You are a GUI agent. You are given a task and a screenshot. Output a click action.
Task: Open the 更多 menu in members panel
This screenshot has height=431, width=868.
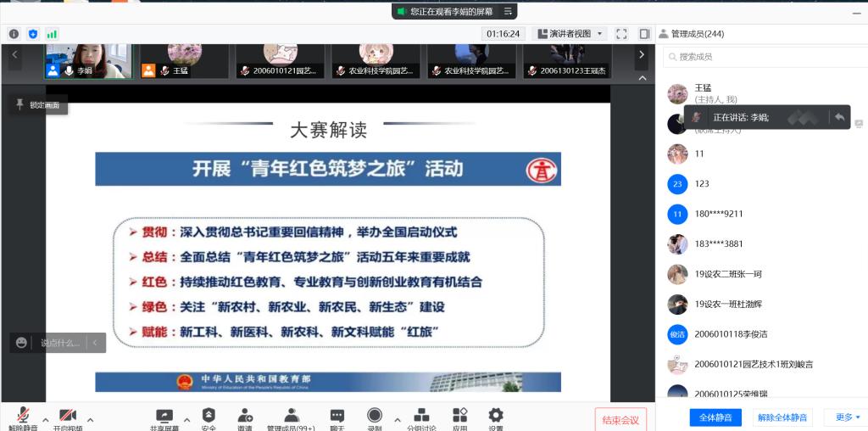(848, 417)
